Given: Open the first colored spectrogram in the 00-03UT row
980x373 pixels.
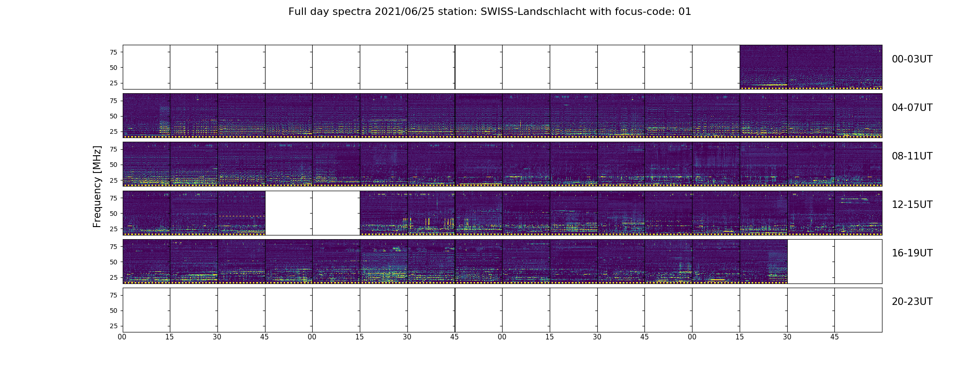Looking at the screenshot, I should coord(763,67).
